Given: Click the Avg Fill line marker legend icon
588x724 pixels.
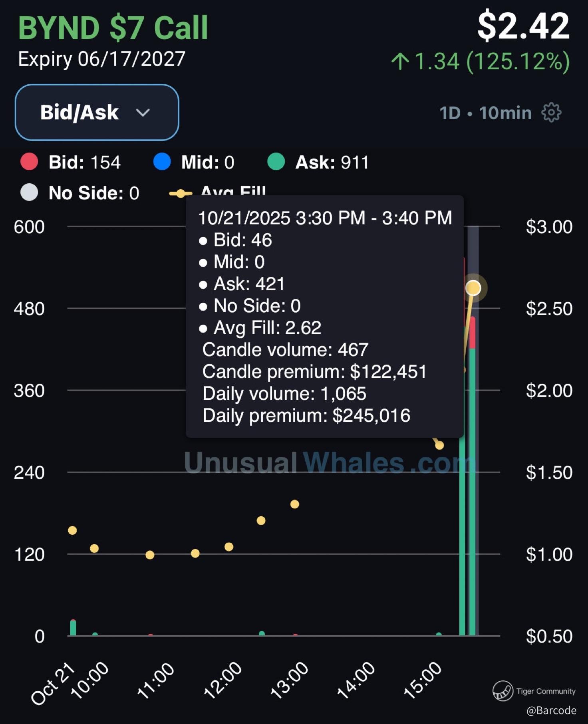Looking at the screenshot, I should [180, 194].
